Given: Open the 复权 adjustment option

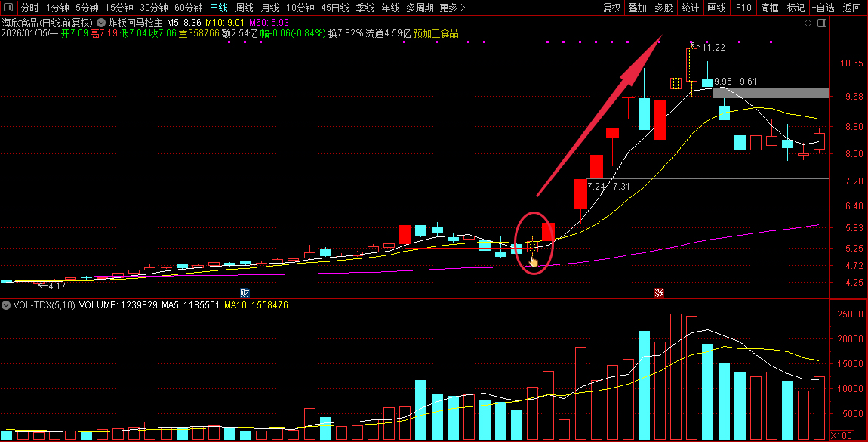Looking at the screenshot, I should (611, 8).
